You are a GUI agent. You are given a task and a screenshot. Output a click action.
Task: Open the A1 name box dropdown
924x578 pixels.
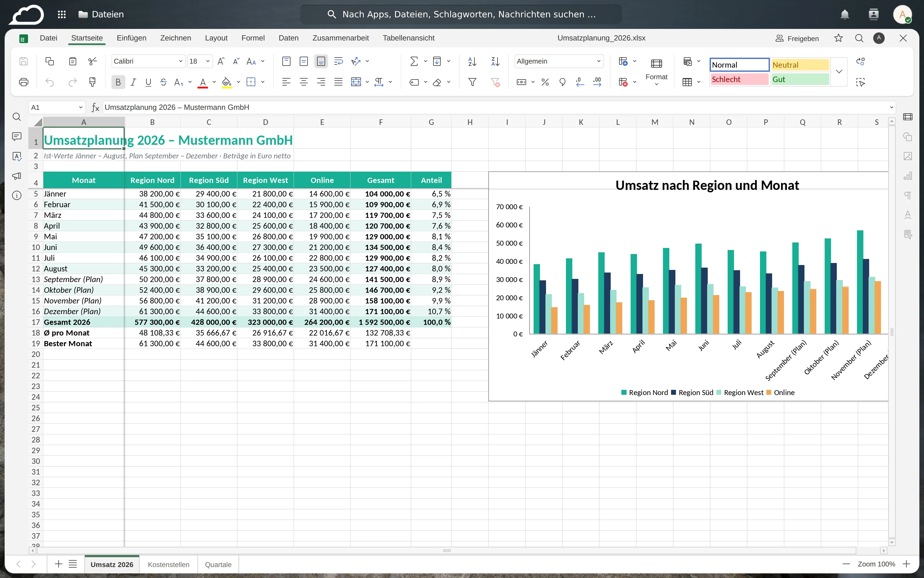pyautogui.click(x=81, y=108)
